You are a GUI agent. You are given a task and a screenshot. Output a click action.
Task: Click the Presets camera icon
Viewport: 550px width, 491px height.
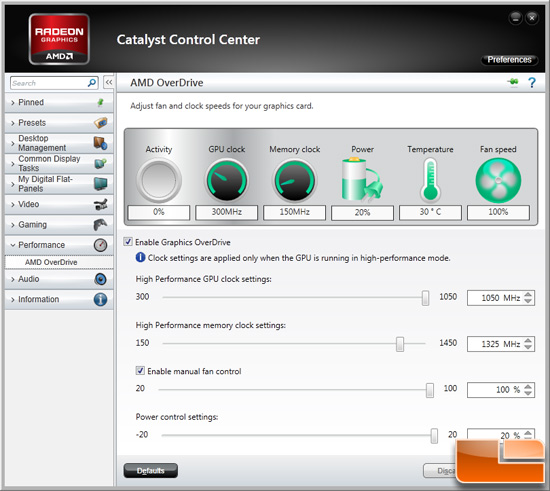point(101,123)
